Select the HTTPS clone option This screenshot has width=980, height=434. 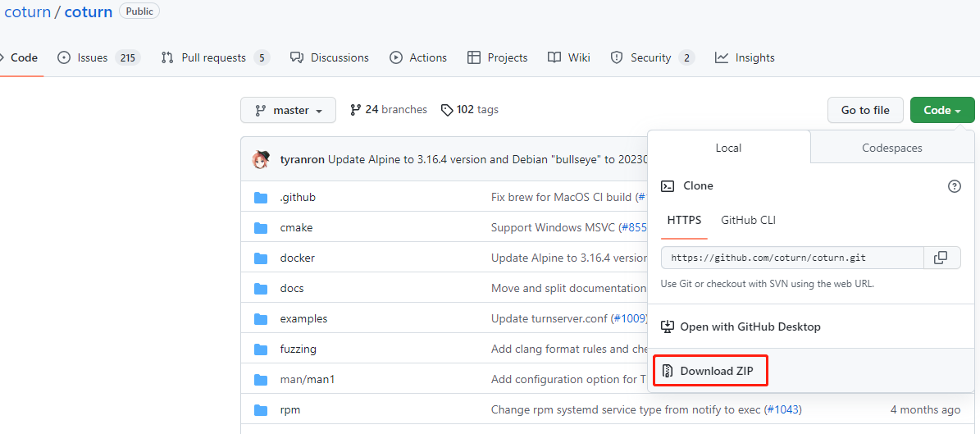[684, 220]
